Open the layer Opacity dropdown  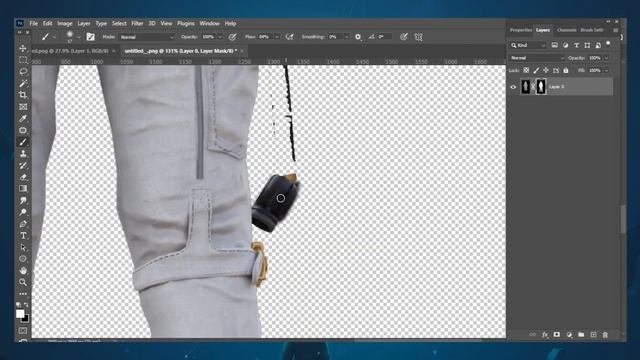coord(606,58)
